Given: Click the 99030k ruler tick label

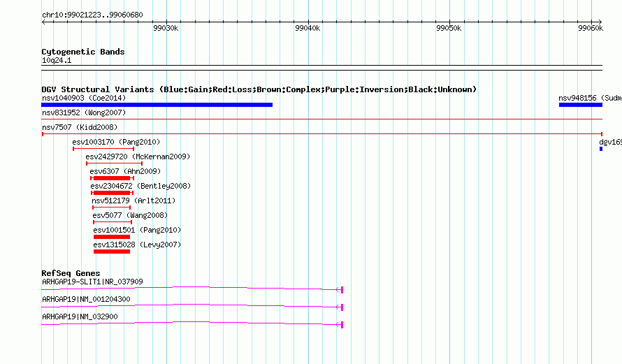Looking at the screenshot, I should (166, 28).
